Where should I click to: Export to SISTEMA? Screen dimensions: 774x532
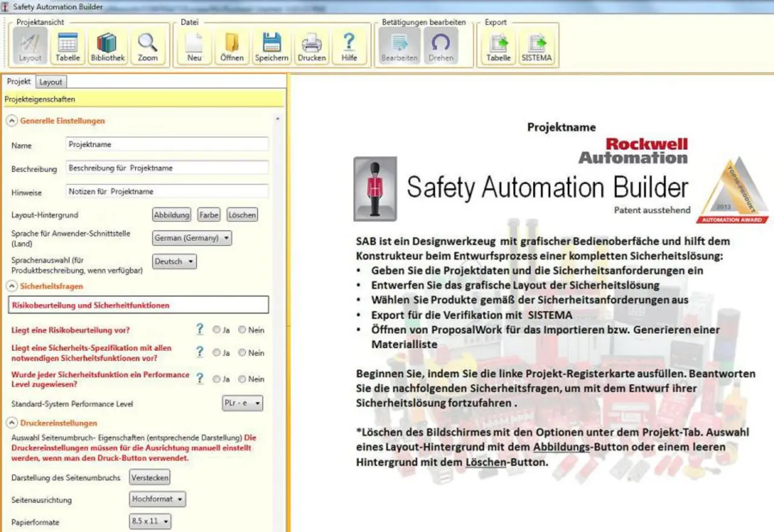point(536,47)
